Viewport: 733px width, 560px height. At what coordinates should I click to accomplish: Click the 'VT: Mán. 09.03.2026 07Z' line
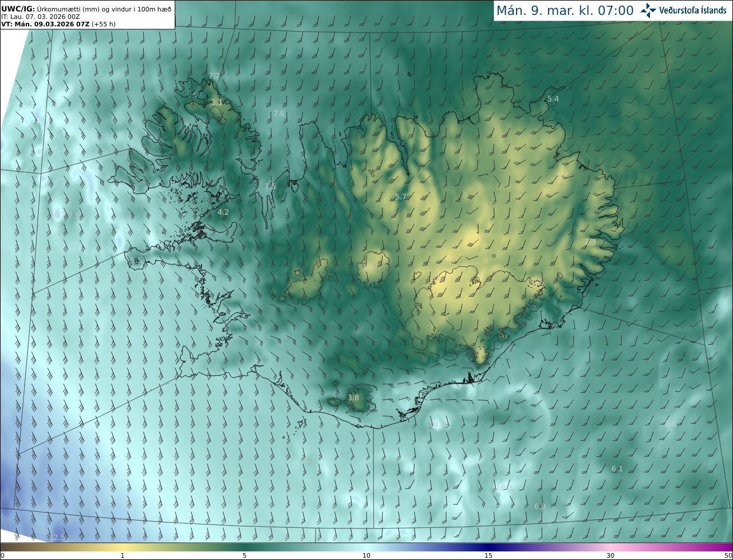(x=58, y=24)
